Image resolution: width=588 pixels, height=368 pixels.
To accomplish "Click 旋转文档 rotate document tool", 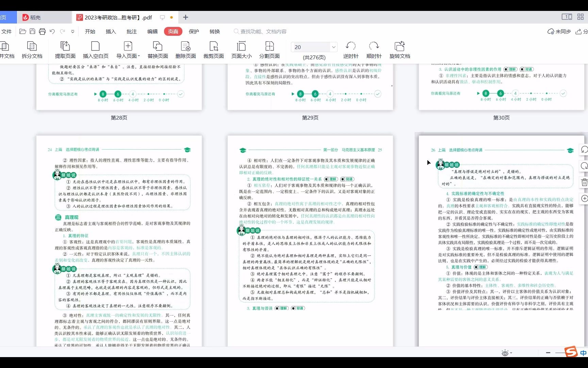I will (x=400, y=50).
